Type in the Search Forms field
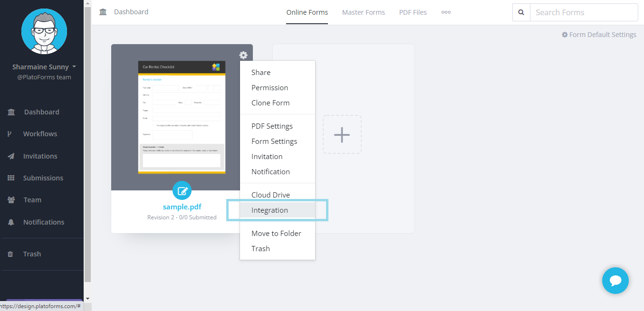 pos(583,12)
